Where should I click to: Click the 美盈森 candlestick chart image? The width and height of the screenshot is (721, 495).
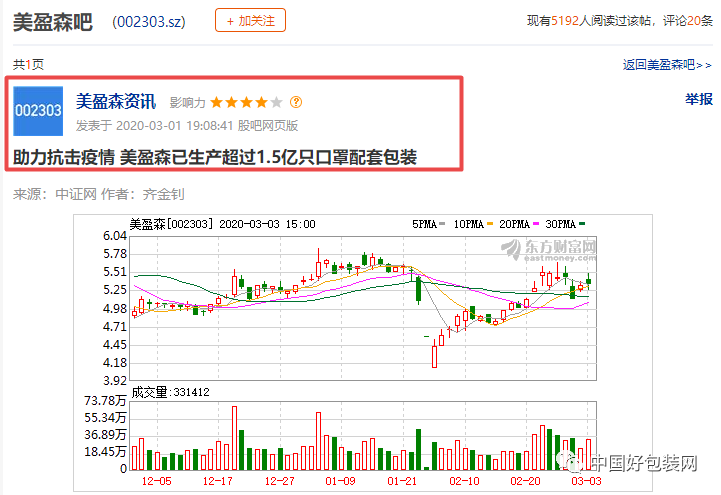(x=363, y=353)
